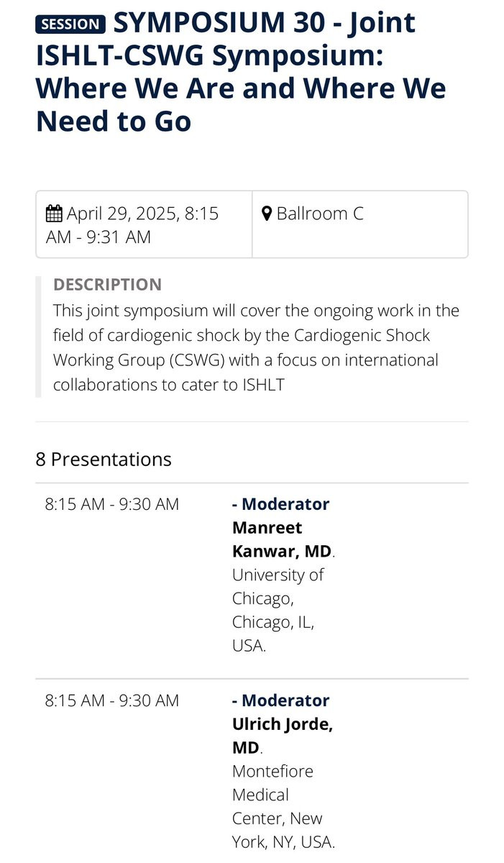Click the 8 Presentations heading

click(104, 459)
